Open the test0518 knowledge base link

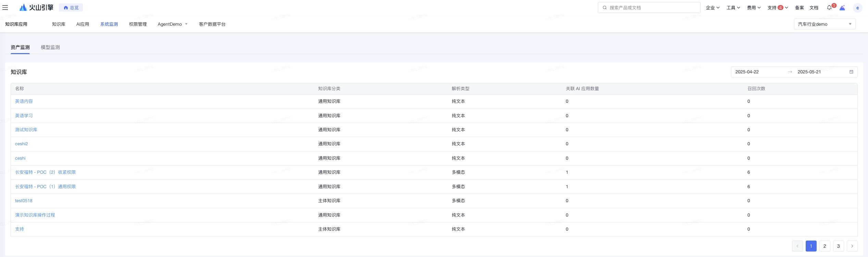(x=24, y=200)
